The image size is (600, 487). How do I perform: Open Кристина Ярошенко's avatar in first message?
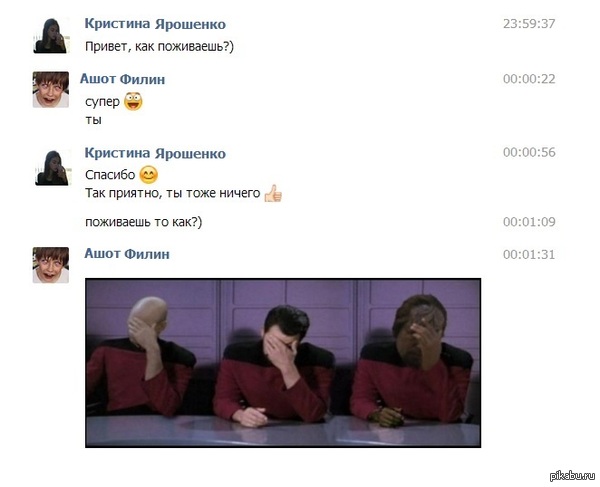pos(52,36)
